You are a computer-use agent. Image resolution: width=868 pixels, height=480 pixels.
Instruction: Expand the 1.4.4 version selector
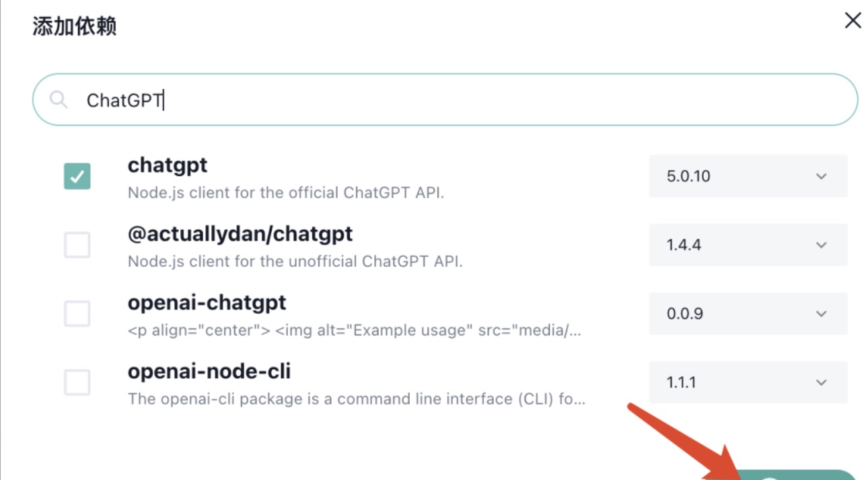click(x=748, y=245)
